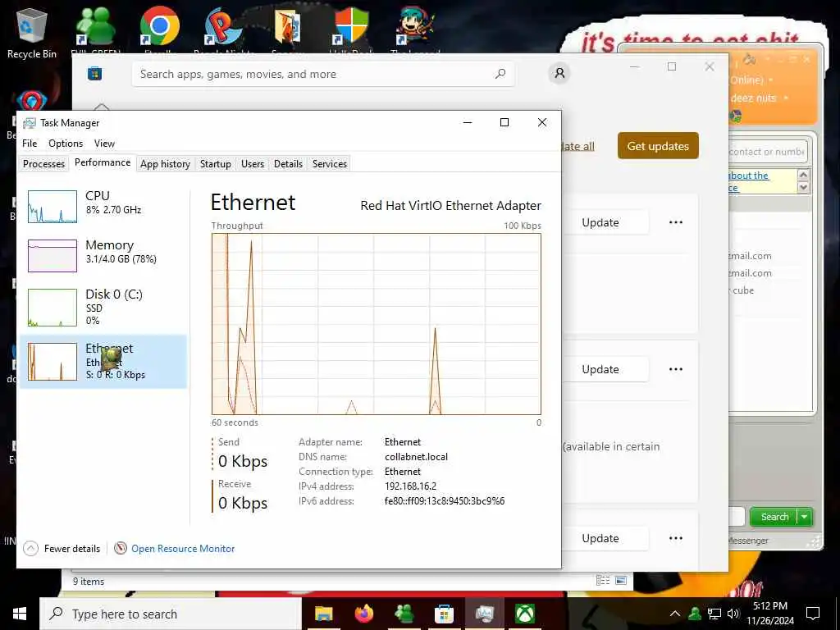The width and height of the screenshot is (840, 630).
Task: Open the volume speaker tray icon
Action: tap(733, 614)
